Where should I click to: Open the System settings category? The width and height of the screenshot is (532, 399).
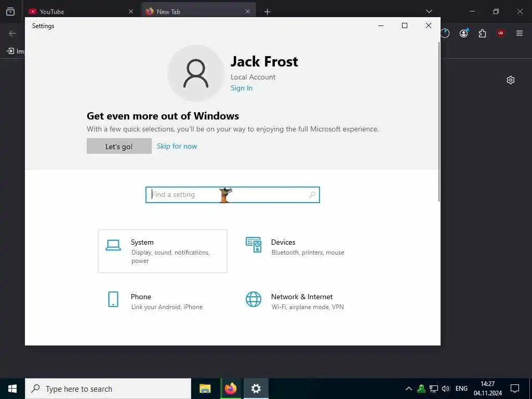[163, 251]
